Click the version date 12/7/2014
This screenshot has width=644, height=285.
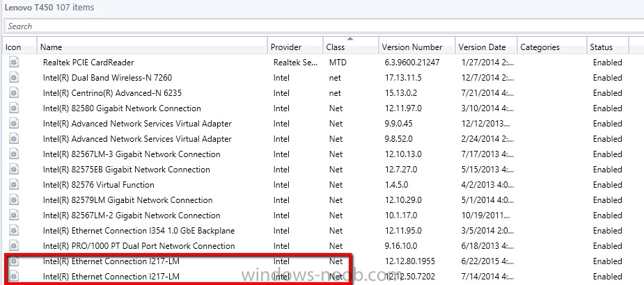(x=487, y=77)
